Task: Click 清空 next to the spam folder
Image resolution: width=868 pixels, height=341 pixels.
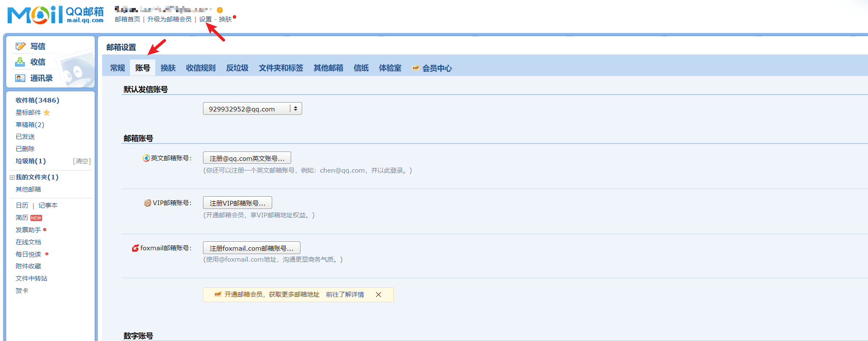Action: coord(81,161)
